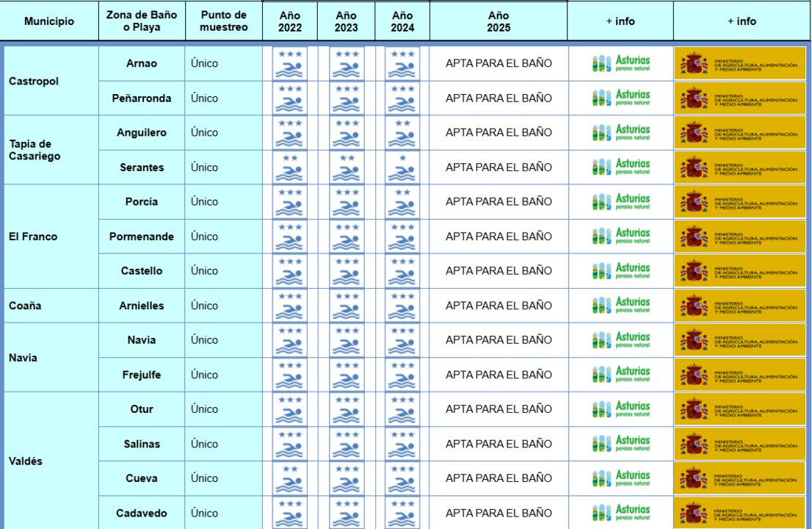Open Ministerio de Agricultura banner for Otur
Viewport: 812px width, 529px height.
click(x=740, y=409)
